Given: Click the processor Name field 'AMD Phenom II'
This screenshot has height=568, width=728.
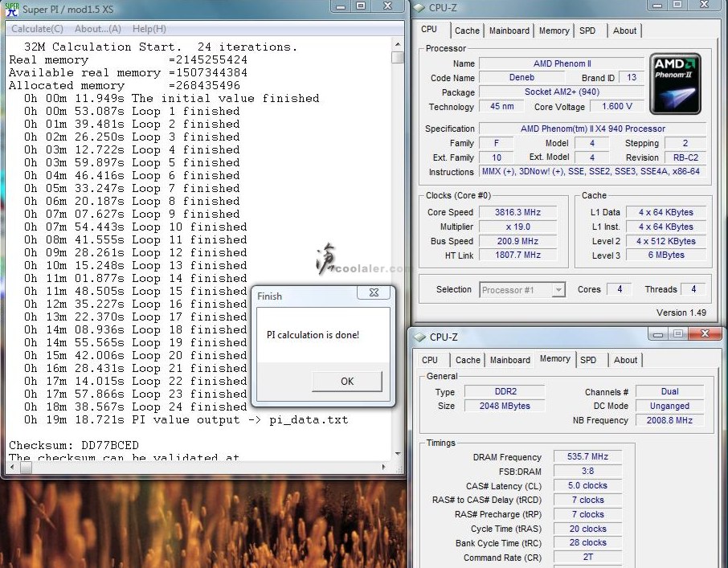Looking at the screenshot, I should pyautogui.click(x=562, y=63).
